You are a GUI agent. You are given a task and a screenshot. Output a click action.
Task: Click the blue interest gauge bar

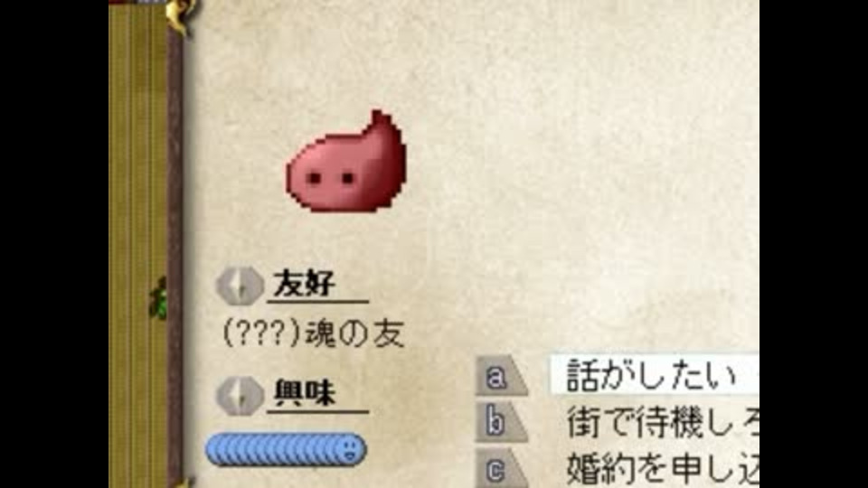point(286,449)
